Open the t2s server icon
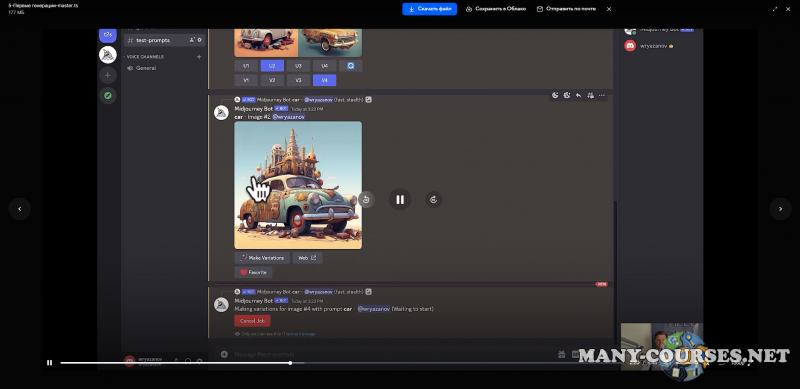The height and width of the screenshot is (389, 800). [x=108, y=34]
